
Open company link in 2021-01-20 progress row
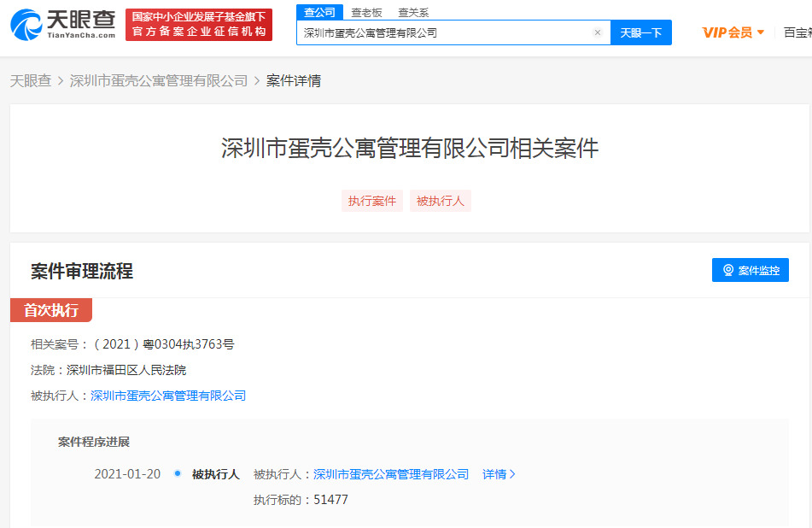[x=391, y=474]
